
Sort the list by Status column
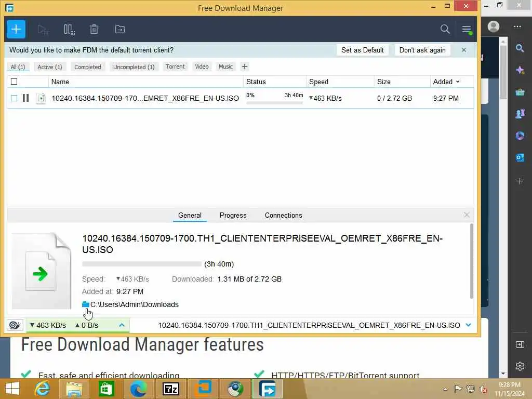click(x=256, y=82)
